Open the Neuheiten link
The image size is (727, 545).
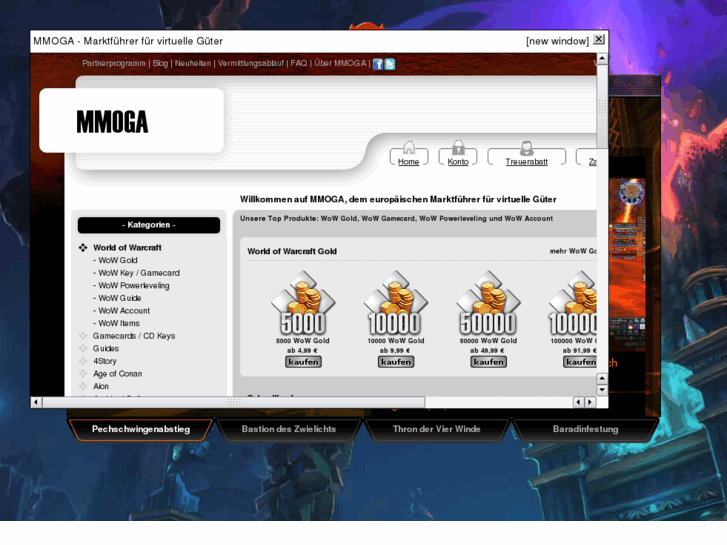[x=193, y=63]
